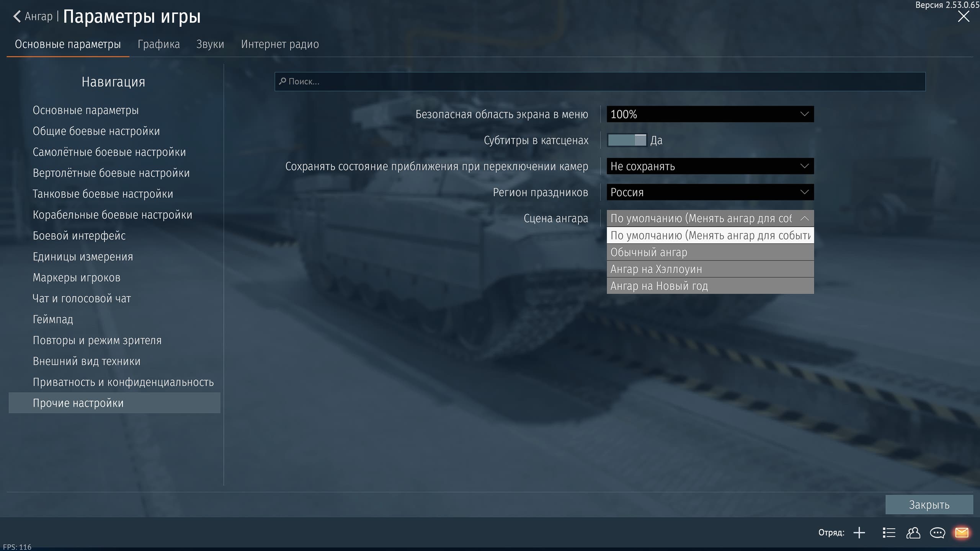Image resolution: width=980 pixels, height=551 pixels.
Task: Open Регион праздников Россия dropdown
Action: (710, 192)
